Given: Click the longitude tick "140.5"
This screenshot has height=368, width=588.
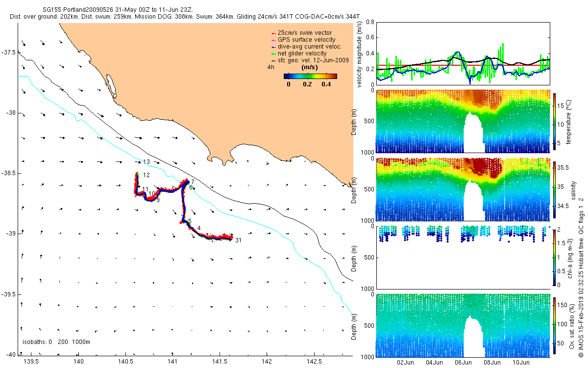Looking at the screenshot, I should (125, 362).
